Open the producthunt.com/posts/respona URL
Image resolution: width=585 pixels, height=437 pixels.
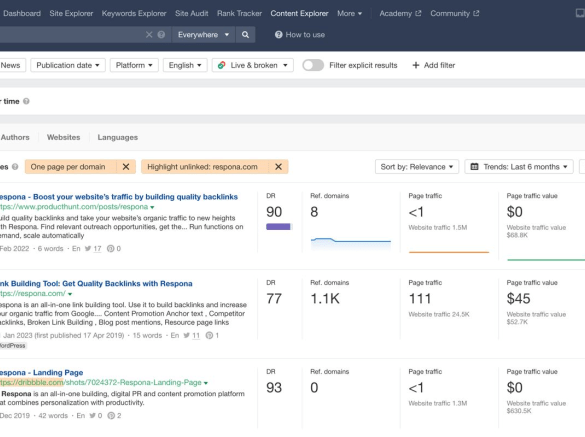(x=74, y=207)
